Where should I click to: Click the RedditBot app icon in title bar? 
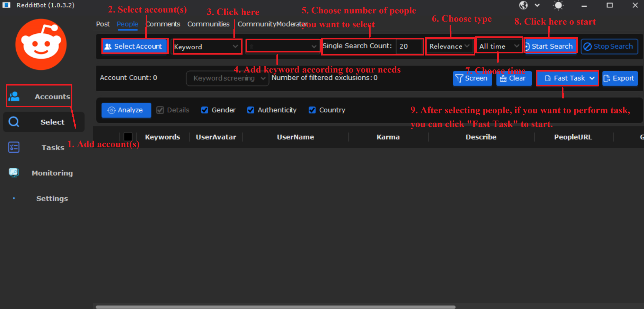tap(6, 5)
